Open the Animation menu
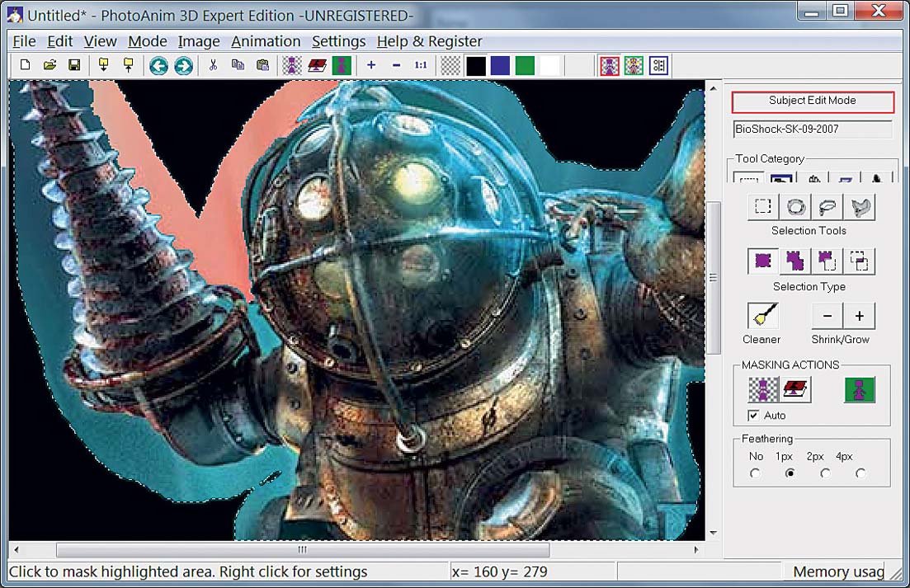 [x=266, y=41]
